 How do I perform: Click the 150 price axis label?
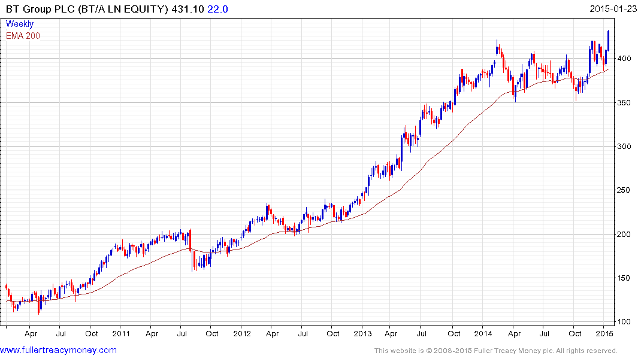624,278
